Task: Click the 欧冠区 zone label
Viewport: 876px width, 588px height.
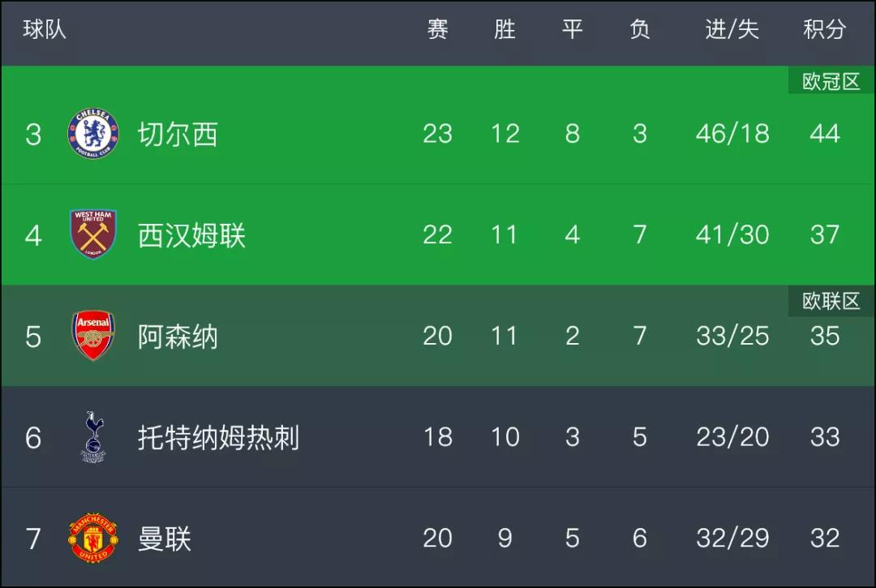Action: tap(831, 82)
